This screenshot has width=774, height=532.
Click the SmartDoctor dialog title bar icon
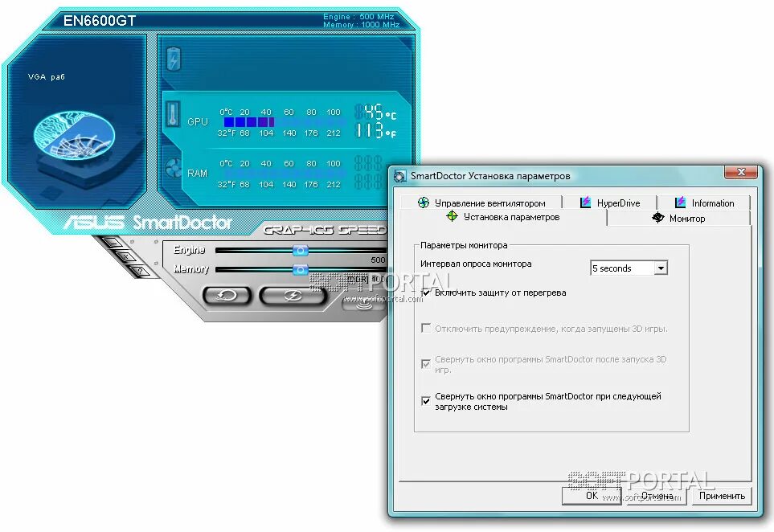tap(399, 176)
